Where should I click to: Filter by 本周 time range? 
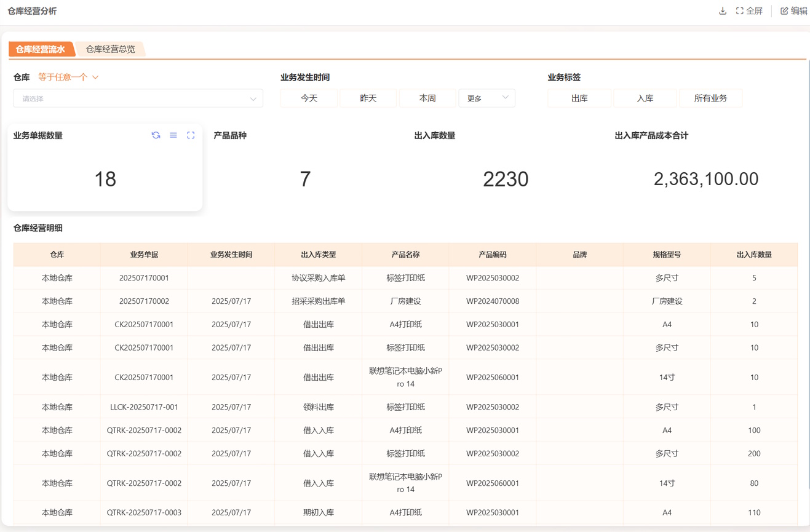tap(427, 98)
